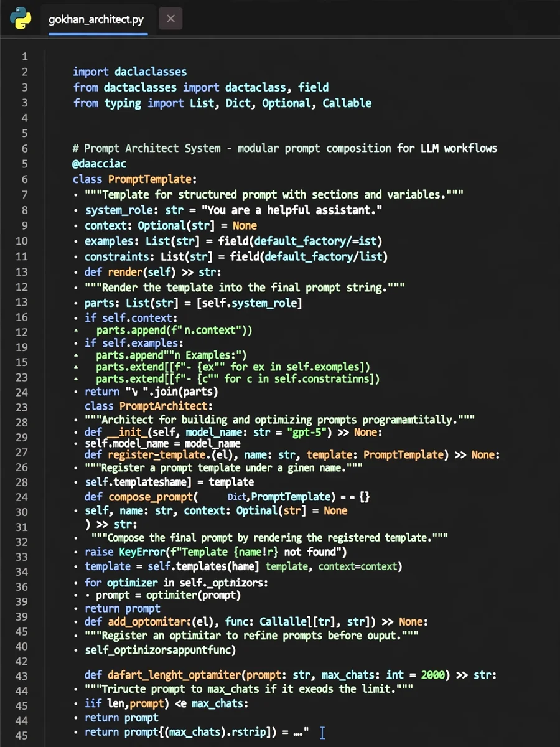The width and height of the screenshot is (560, 747).
Task: Click the "def __init_(self, model_name" line
Action: 233,432
